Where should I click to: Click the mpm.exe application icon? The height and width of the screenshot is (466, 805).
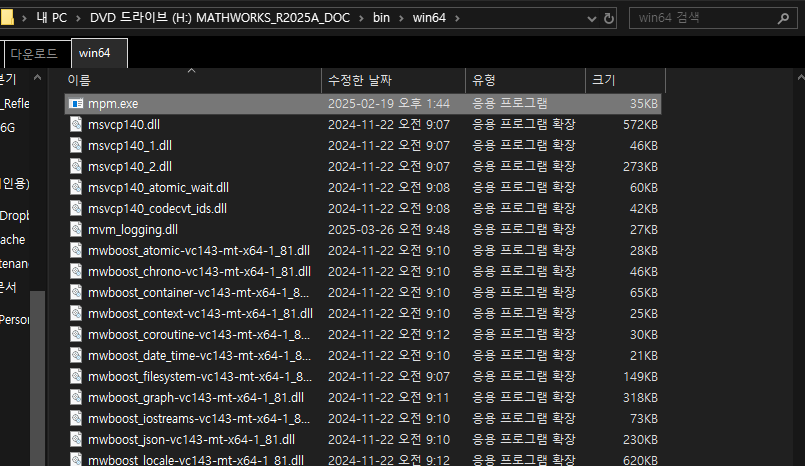point(76,103)
